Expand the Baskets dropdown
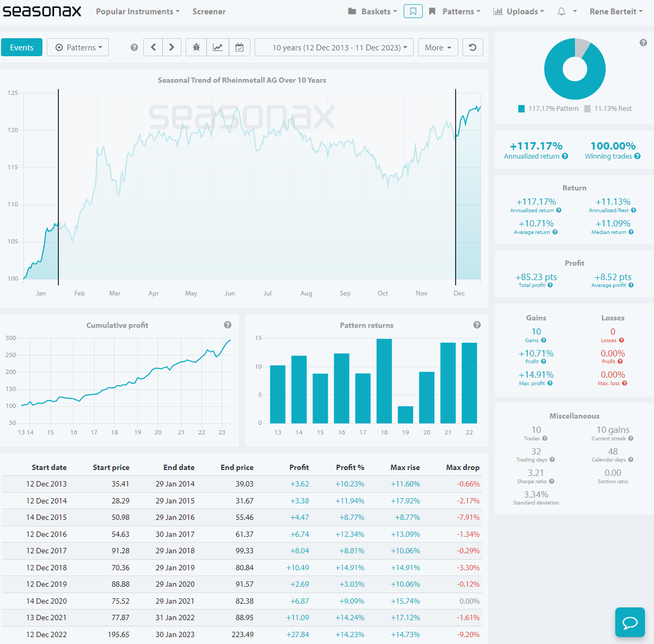 372,11
